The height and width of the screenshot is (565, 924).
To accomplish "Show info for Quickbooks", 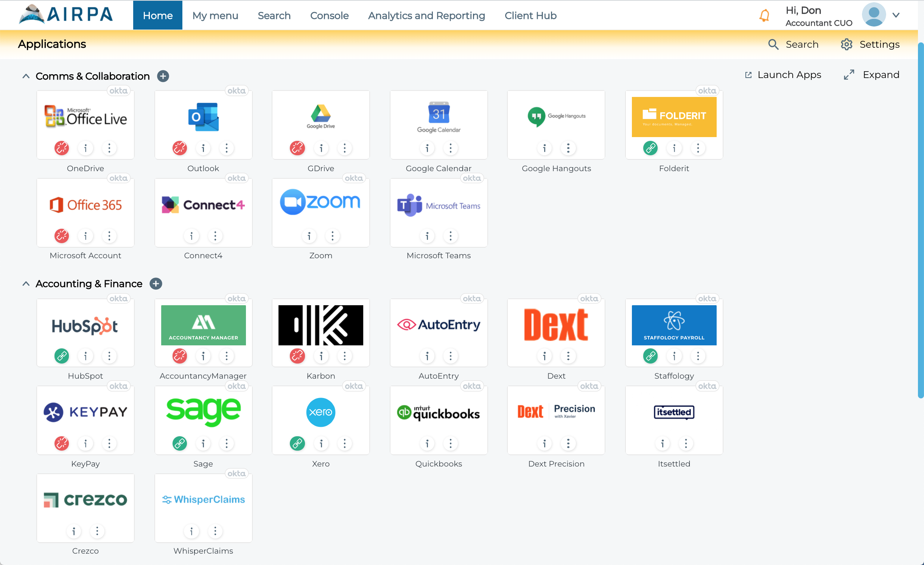I will (427, 443).
